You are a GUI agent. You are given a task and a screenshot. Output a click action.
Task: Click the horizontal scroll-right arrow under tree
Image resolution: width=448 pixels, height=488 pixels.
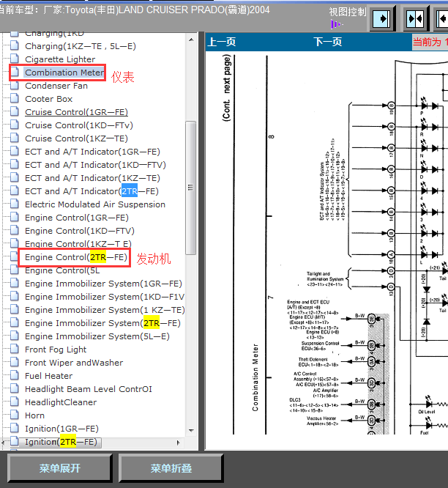click(x=178, y=443)
